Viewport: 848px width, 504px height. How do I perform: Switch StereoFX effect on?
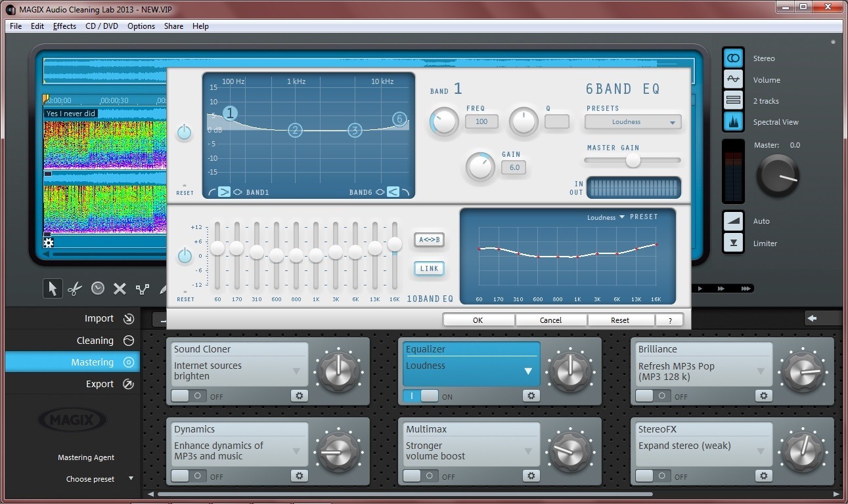pyautogui.click(x=653, y=476)
